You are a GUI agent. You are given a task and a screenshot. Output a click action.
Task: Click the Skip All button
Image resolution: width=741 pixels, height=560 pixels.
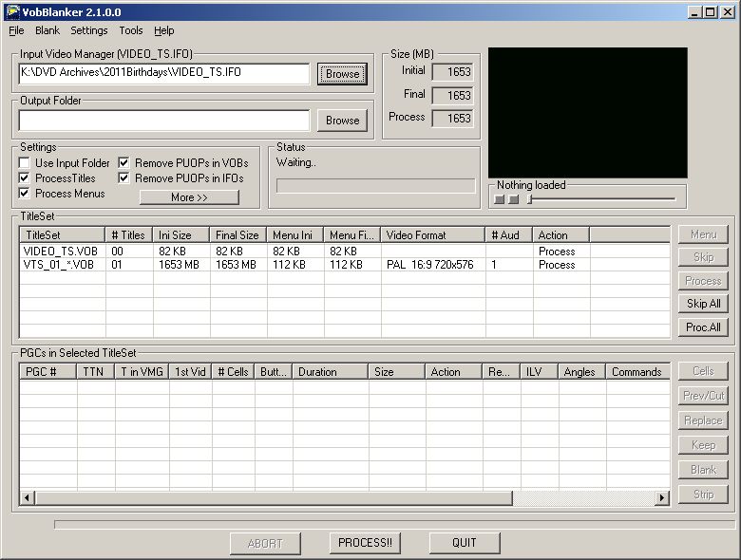click(702, 304)
